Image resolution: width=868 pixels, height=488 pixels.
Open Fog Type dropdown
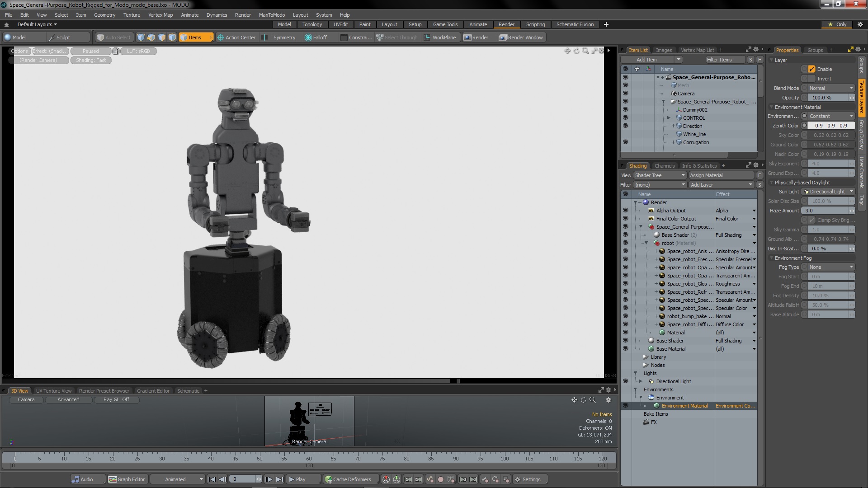(x=831, y=267)
